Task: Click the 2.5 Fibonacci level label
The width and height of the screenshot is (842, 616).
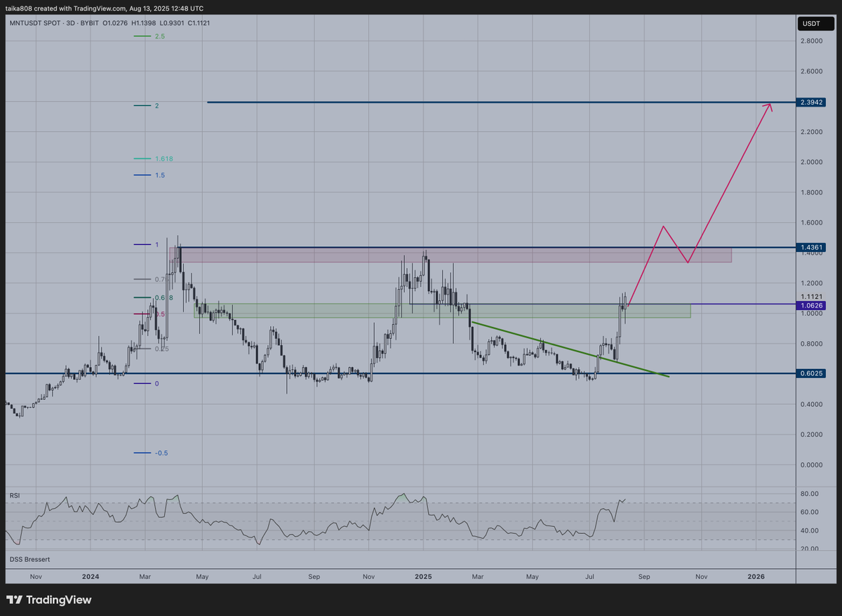Action: click(159, 36)
